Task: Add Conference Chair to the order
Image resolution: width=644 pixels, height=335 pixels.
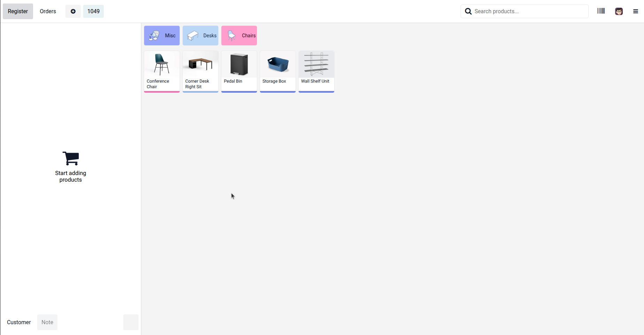Action: click(162, 71)
